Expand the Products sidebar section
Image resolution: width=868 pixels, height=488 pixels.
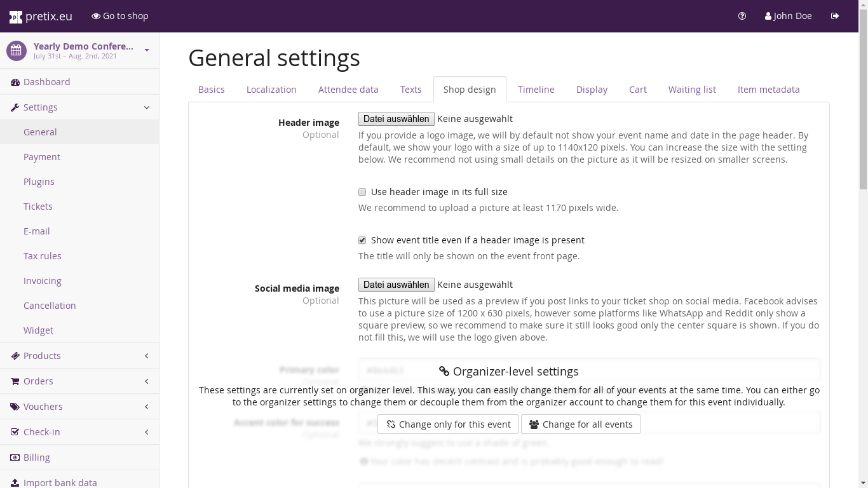(147, 356)
